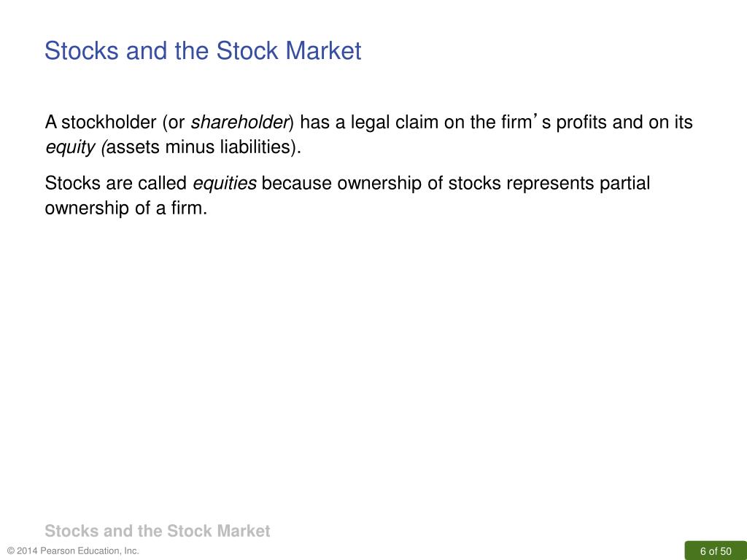Click the green '6 of 50' page badge
747x560 pixels.
click(x=716, y=551)
